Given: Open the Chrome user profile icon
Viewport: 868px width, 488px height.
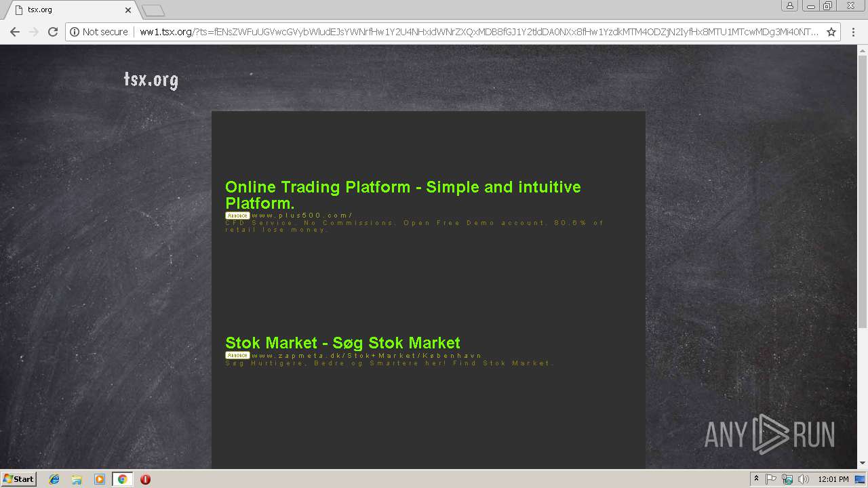Looking at the screenshot, I should coord(790,6).
